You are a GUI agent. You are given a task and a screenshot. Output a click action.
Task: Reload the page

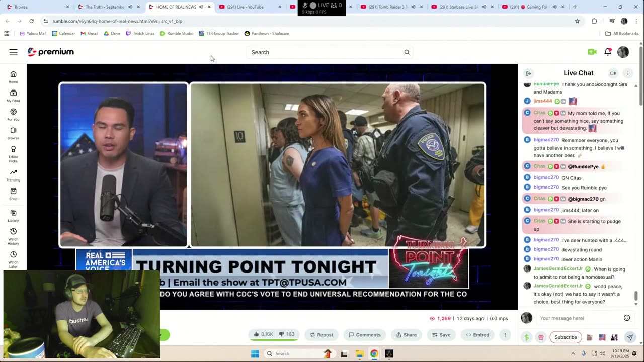tap(31, 21)
